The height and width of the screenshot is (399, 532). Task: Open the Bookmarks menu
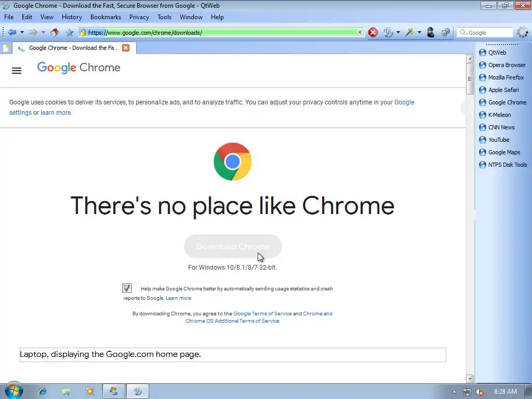click(x=105, y=17)
